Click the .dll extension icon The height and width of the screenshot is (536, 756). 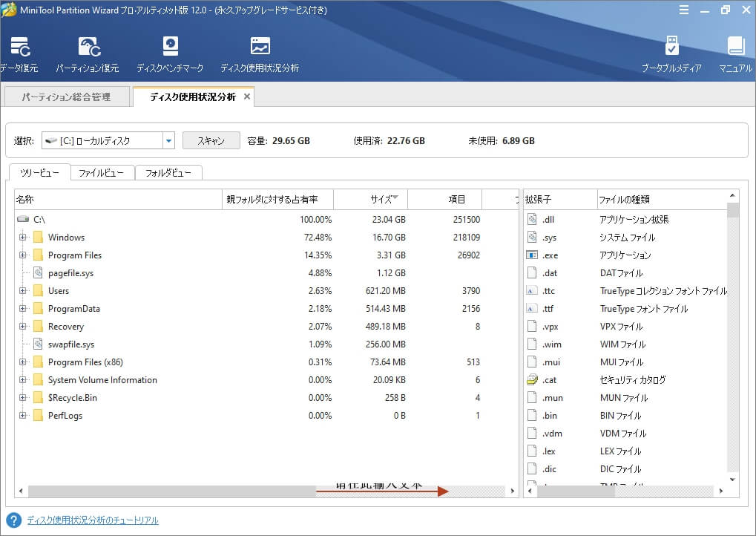pyautogui.click(x=532, y=219)
